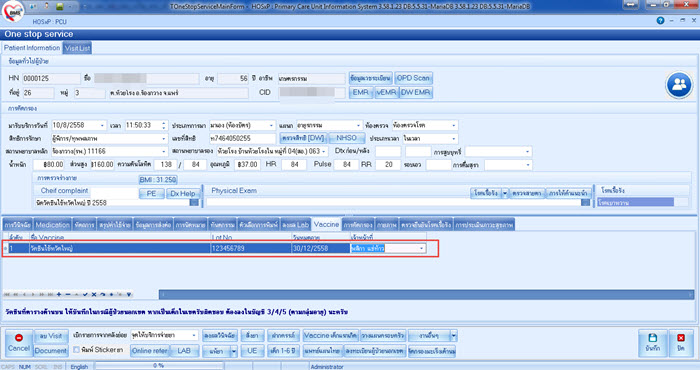Switch to Patient Information tab

click(32, 48)
